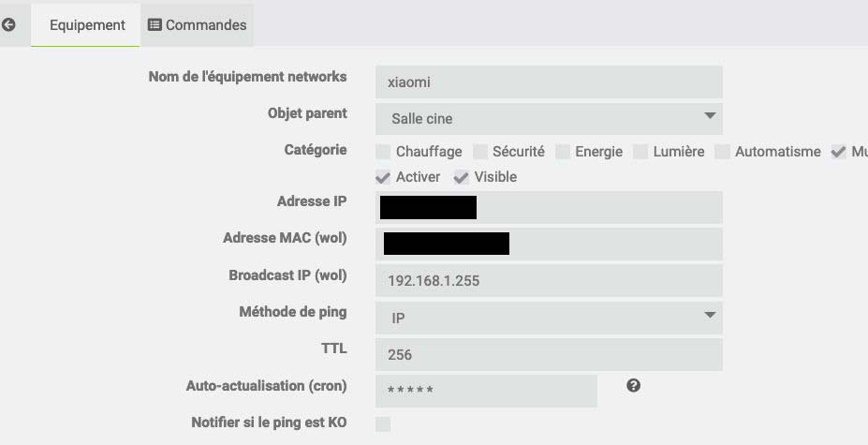Enable the Automatisme category checkbox
Image resolution: width=868 pixels, height=445 pixels.
723,152
